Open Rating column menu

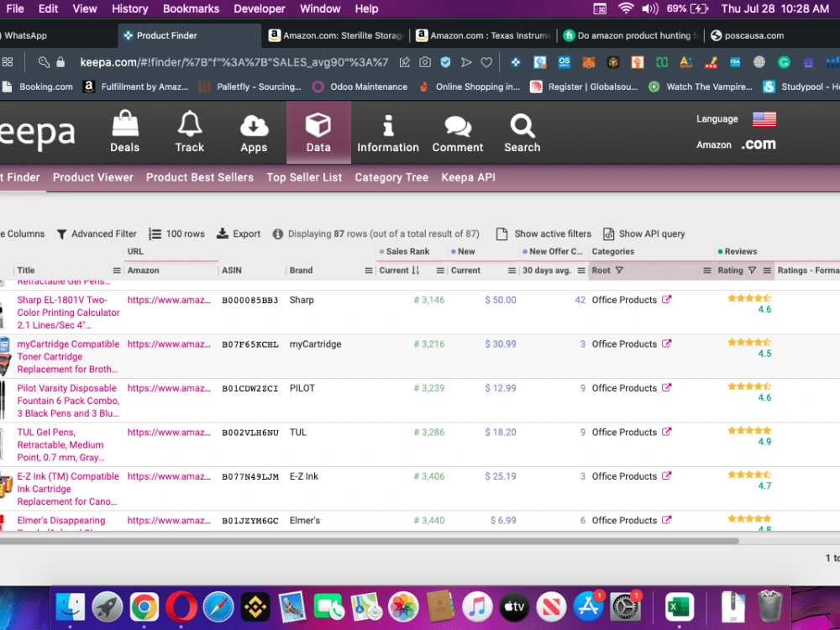point(767,270)
